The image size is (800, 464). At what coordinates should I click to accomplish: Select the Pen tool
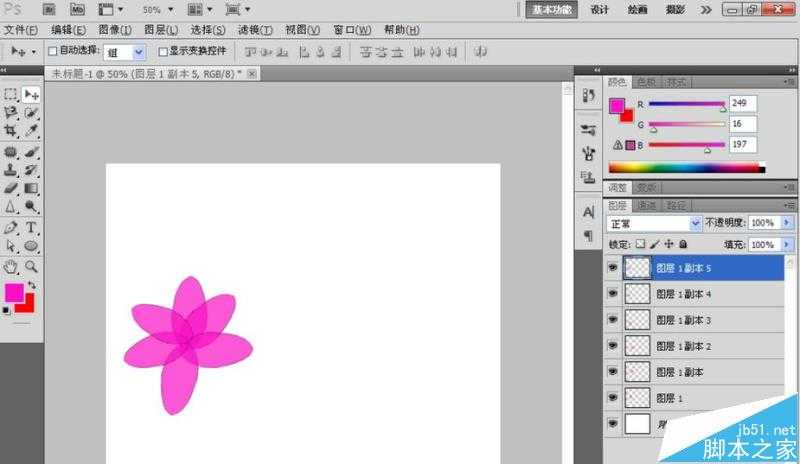pos(11,227)
